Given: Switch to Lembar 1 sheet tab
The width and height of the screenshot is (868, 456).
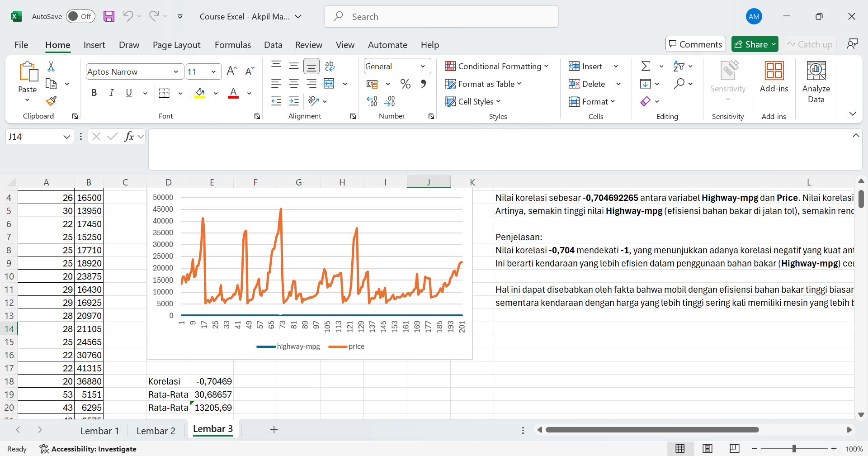Looking at the screenshot, I should 99,431.
